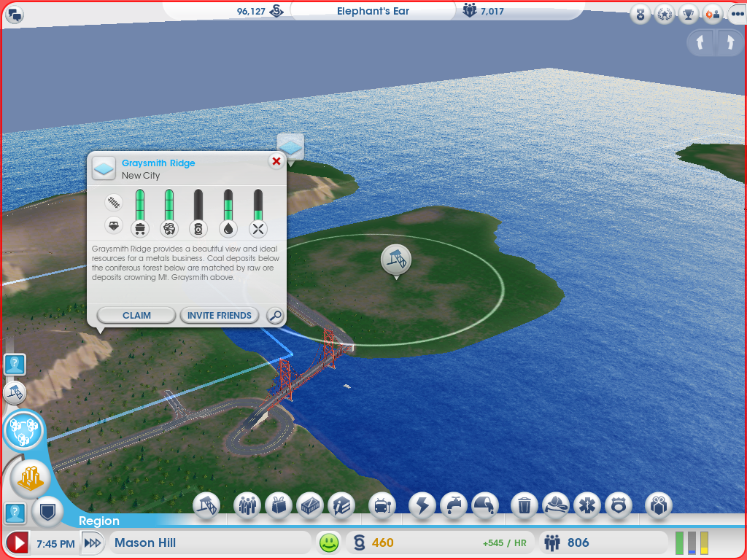Click the great works crane marker on the island

coord(396,260)
